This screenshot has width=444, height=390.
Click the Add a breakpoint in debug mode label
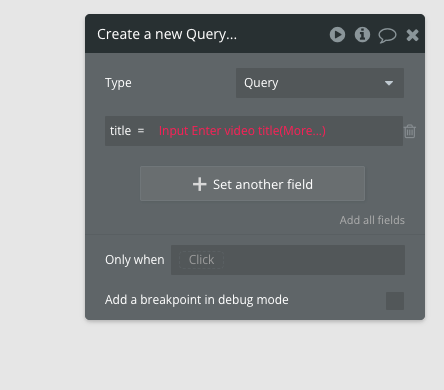[x=197, y=300]
